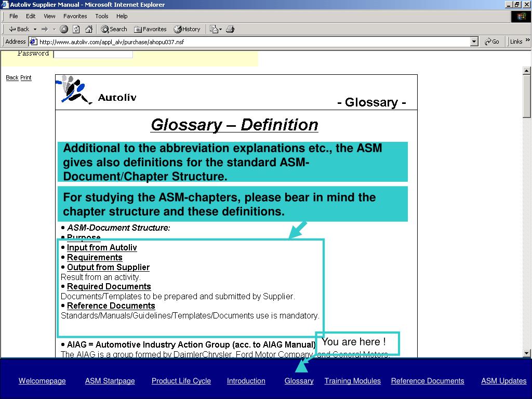Click the Back arrow toolbar button

click(19, 29)
